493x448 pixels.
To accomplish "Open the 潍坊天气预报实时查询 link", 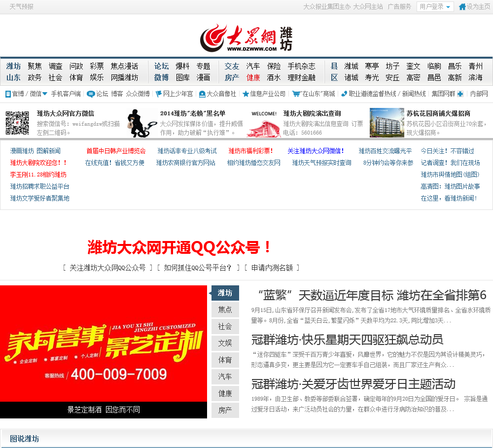I will coord(321,163).
